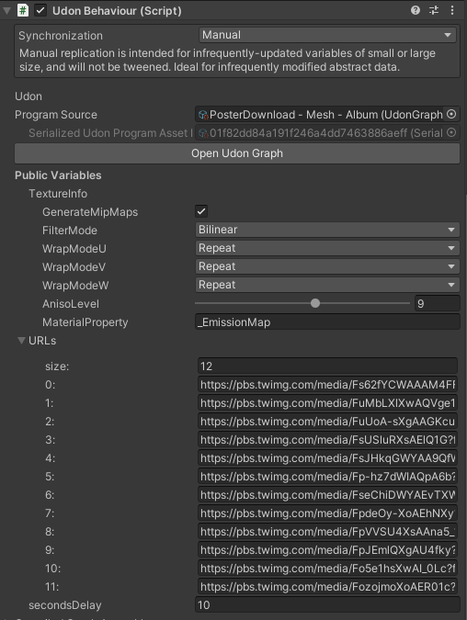The width and height of the screenshot is (467, 620).
Task: Click the AnisoLevel slider handle
Action: click(315, 303)
